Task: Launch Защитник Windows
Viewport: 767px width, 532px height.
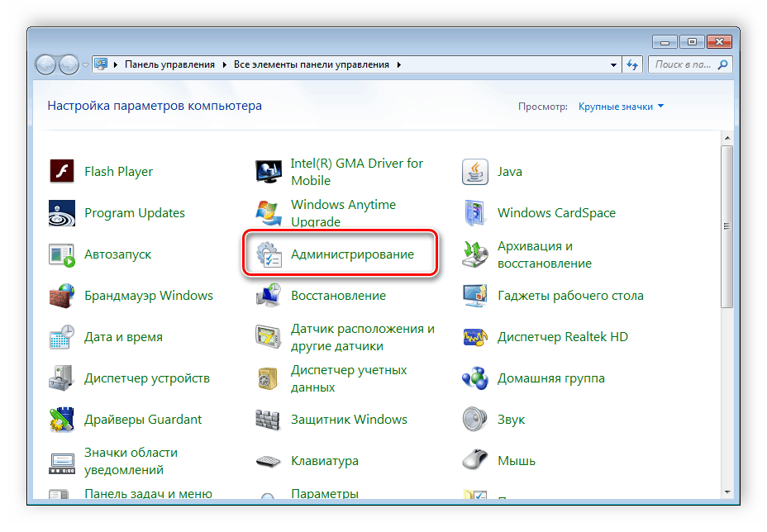Action: [x=348, y=419]
